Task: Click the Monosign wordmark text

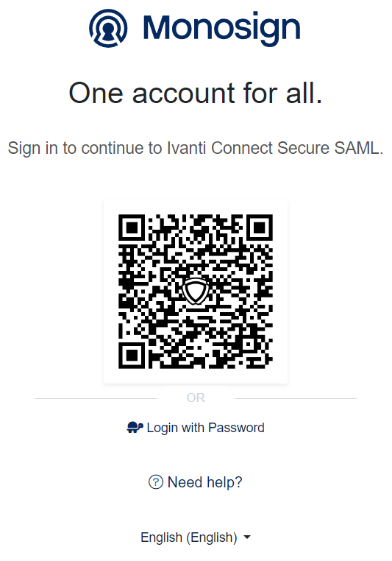Action: (x=221, y=29)
